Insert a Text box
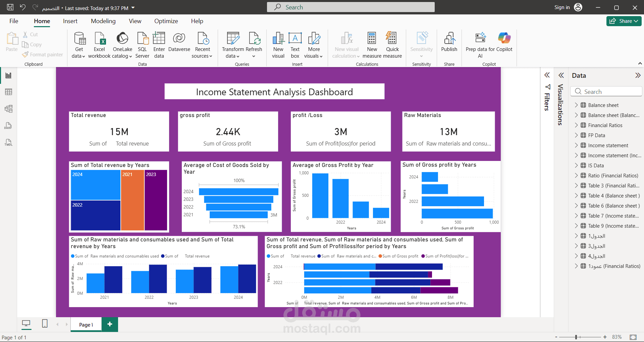The image size is (644, 342). [295, 45]
